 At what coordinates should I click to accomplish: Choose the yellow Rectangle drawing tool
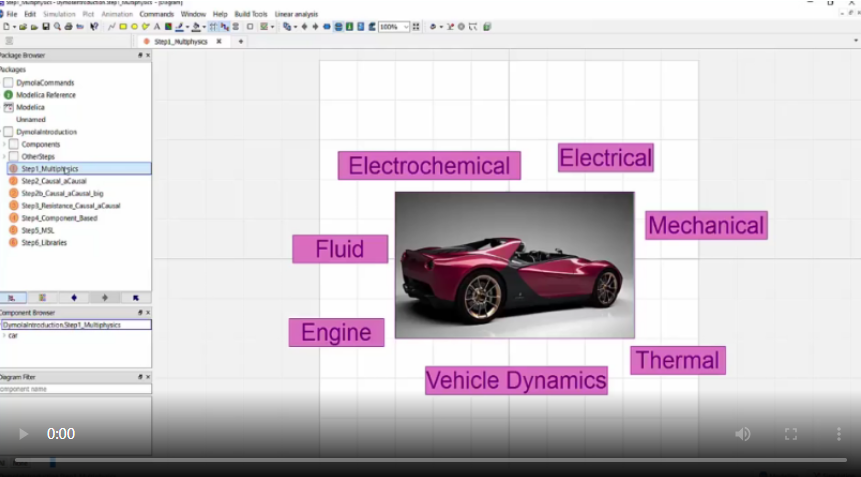pyautogui.click(x=123, y=27)
